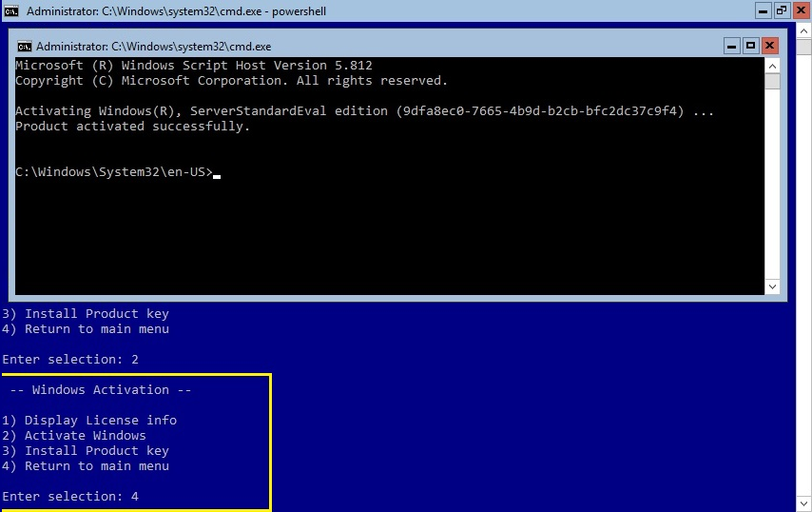Screen dimensions: 812x512
Task: Click '3) Install Product key' inside the yellow box
Action: (86, 450)
